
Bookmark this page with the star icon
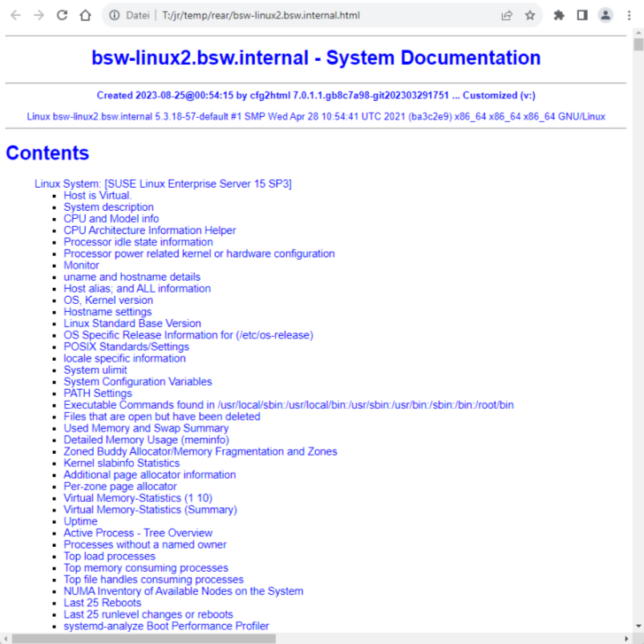[x=530, y=15]
